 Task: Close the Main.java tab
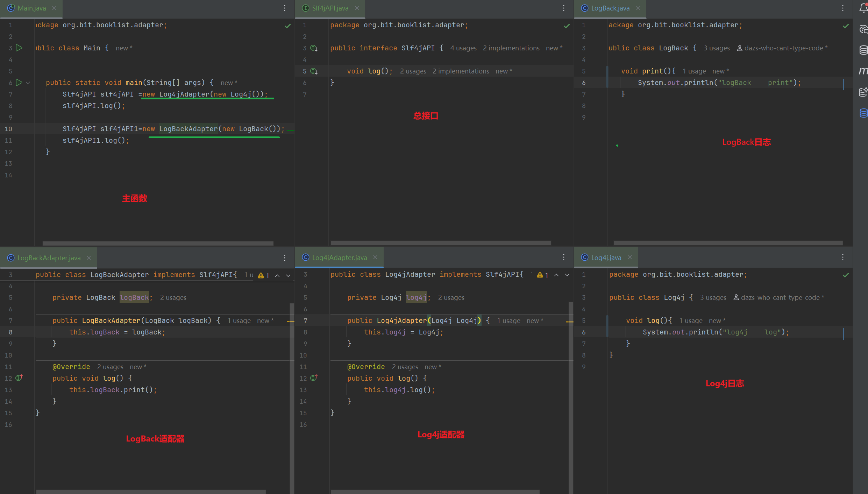[x=54, y=8]
